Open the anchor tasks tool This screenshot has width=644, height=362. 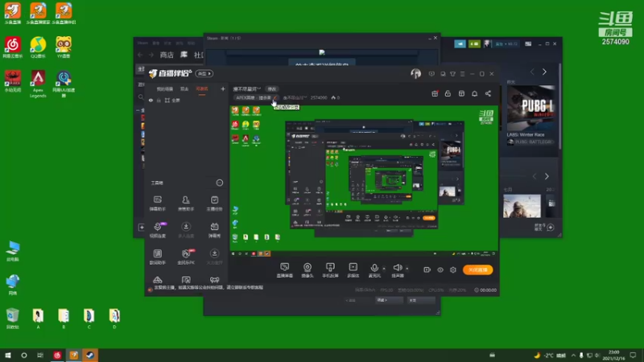tap(214, 204)
